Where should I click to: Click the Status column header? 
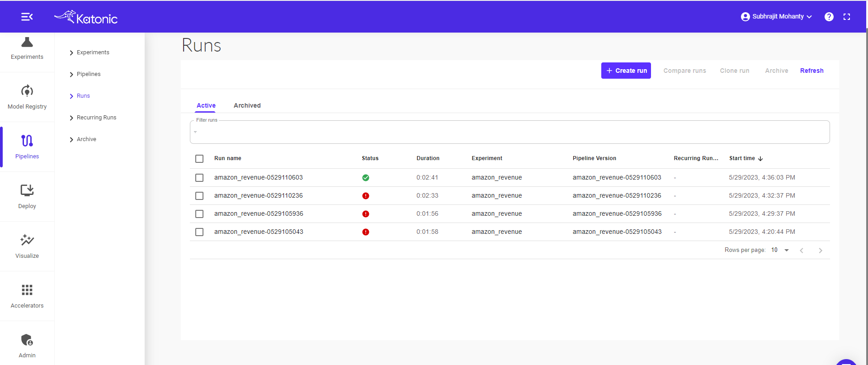[x=370, y=158]
